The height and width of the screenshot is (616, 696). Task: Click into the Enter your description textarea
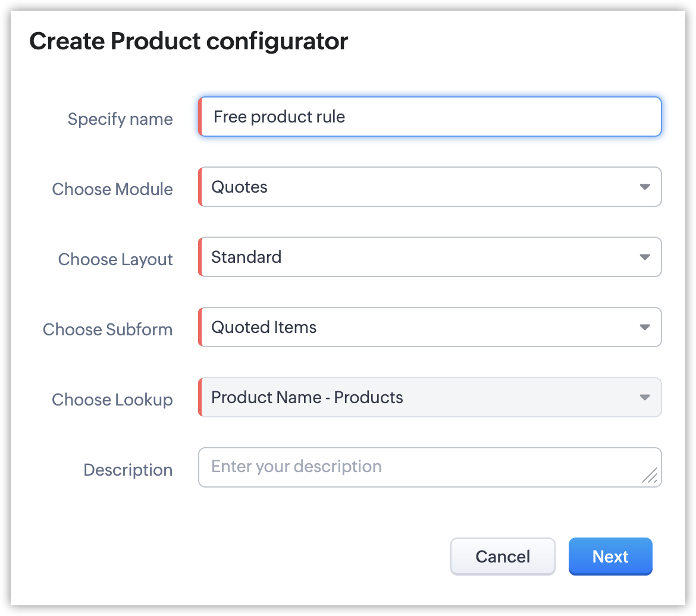pos(416,467)
